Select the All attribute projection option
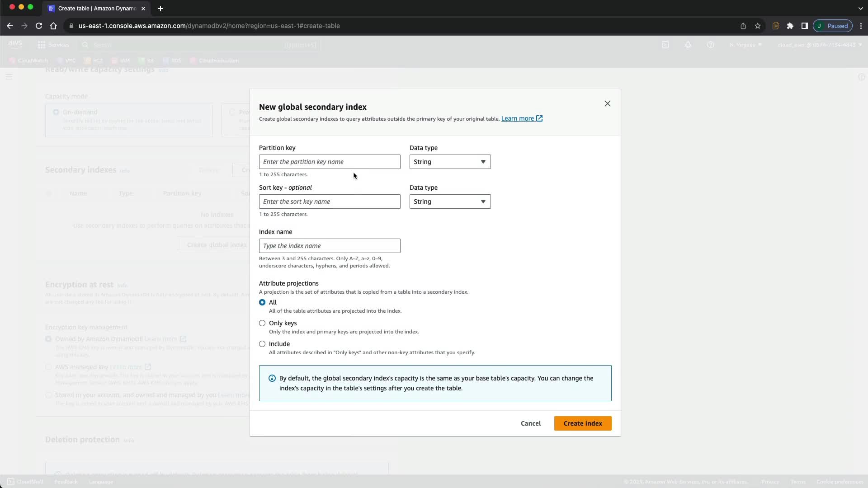The image size is (868, 488). pos(262,302)
